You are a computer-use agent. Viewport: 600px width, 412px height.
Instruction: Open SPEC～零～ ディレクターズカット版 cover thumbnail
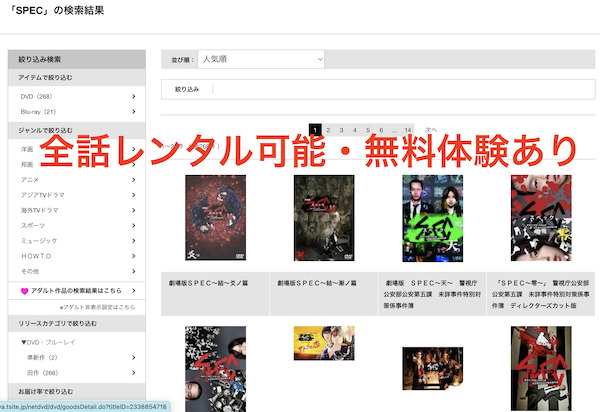click(x=541, y=218)
